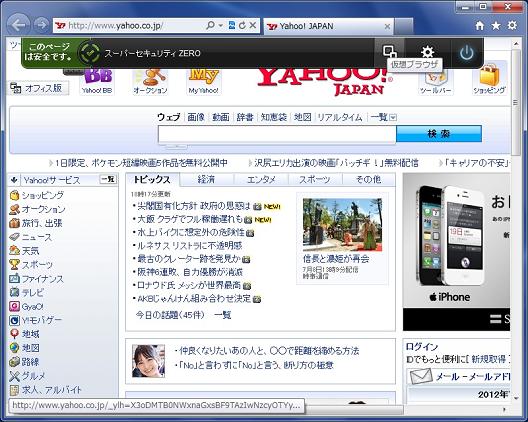The width and height of the screenshot is (528, 422).
Task: Switch to the スポーツ news tab
Action: [x=315, y=180]
